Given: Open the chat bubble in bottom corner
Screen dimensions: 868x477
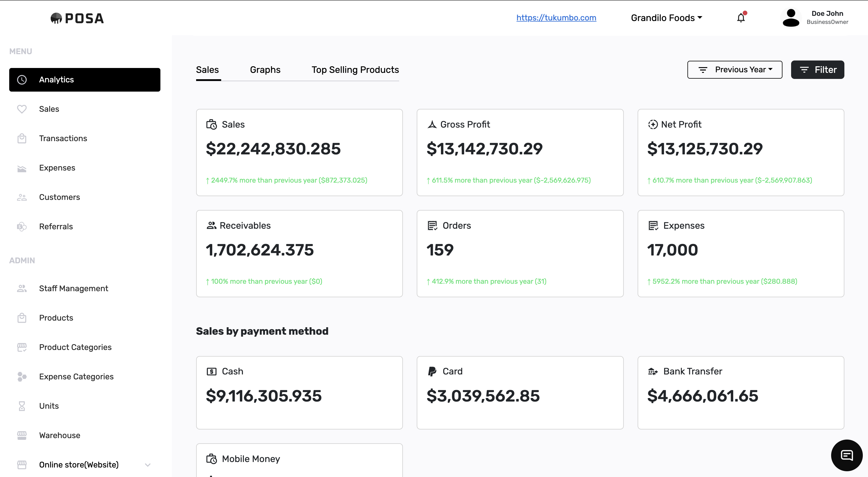Looking at the screenshot, I should pyautogui.click(x=847, y=455).
